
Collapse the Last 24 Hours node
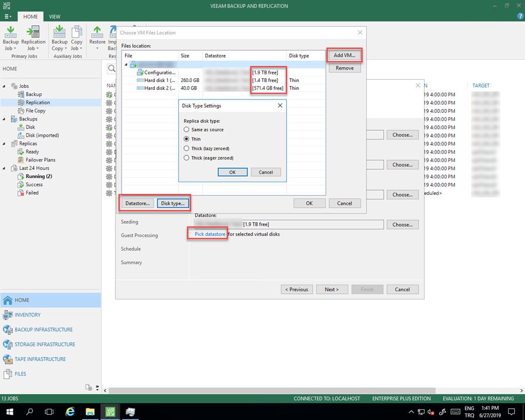[x=4, y=168]
